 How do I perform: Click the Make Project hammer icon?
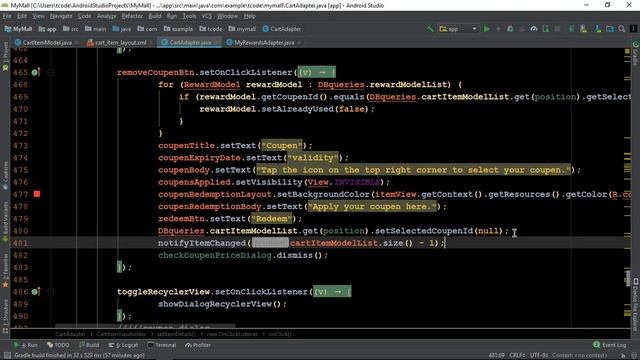(x=430, y=29)
